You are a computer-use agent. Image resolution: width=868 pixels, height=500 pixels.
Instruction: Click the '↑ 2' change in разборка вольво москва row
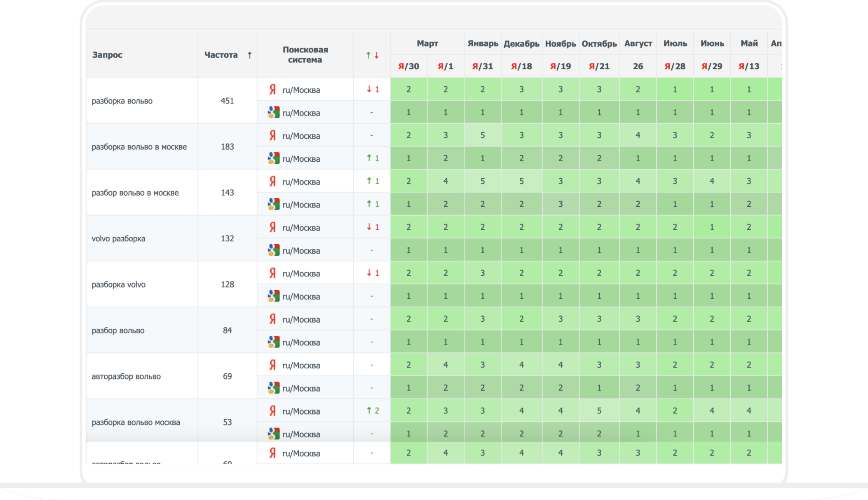373,410
